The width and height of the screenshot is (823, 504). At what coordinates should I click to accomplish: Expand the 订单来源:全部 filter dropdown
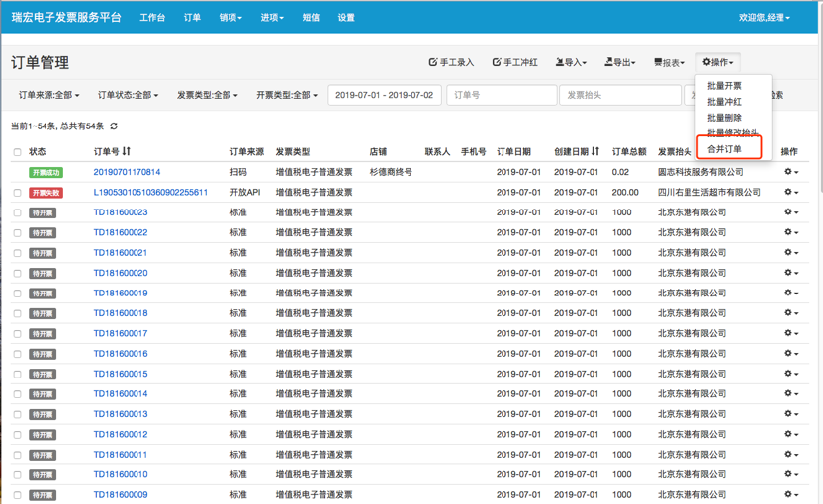tap(48, 95)
